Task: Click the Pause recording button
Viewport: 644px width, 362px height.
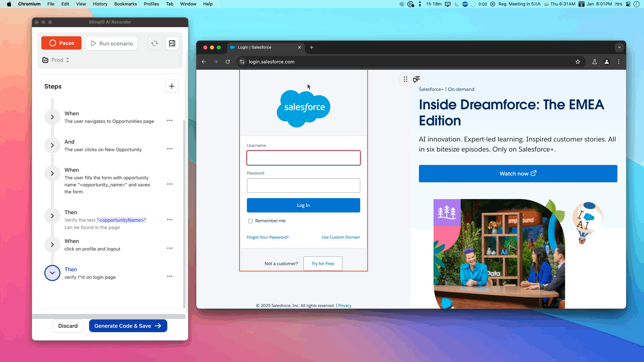Action: click(62, 43)
